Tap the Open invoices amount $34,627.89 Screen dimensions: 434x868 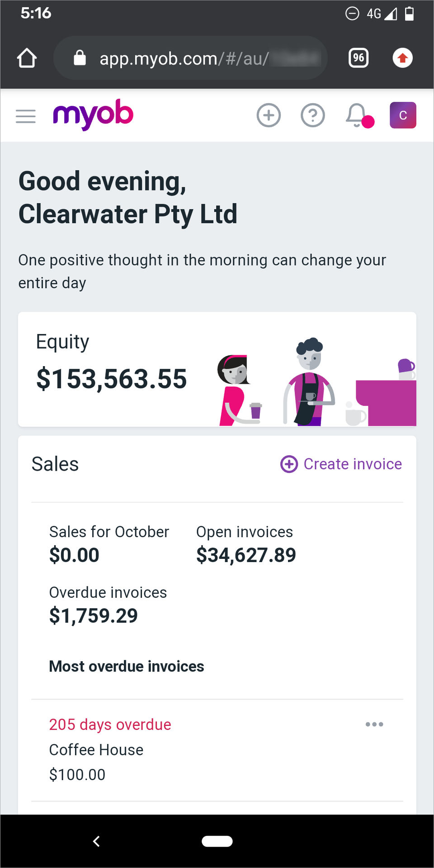coord(246,555)
